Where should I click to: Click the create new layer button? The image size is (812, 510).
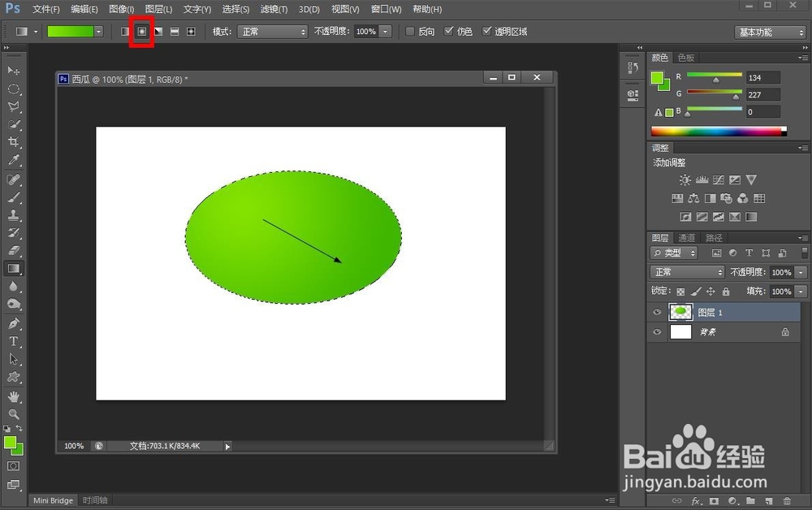coord(768,501)
